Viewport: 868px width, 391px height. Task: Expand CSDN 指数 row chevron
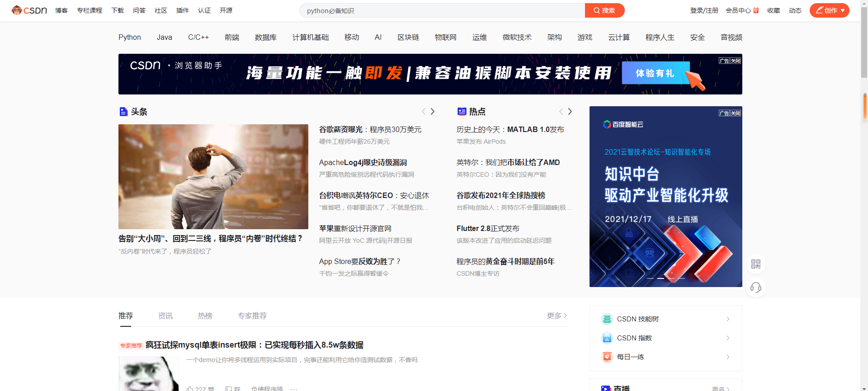[x=728, y=338]
